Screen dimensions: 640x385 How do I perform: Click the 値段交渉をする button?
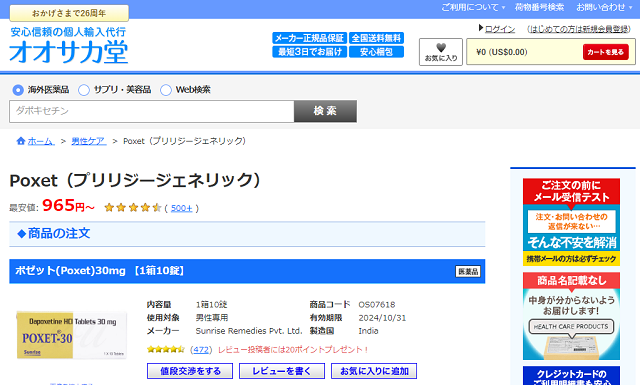point(190,371)
